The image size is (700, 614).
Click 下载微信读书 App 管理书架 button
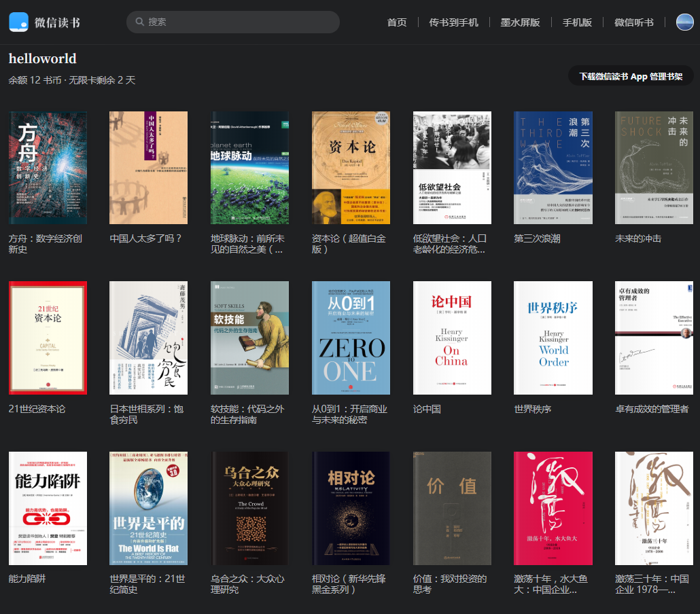pyautogui.click(x=631, y=76)
